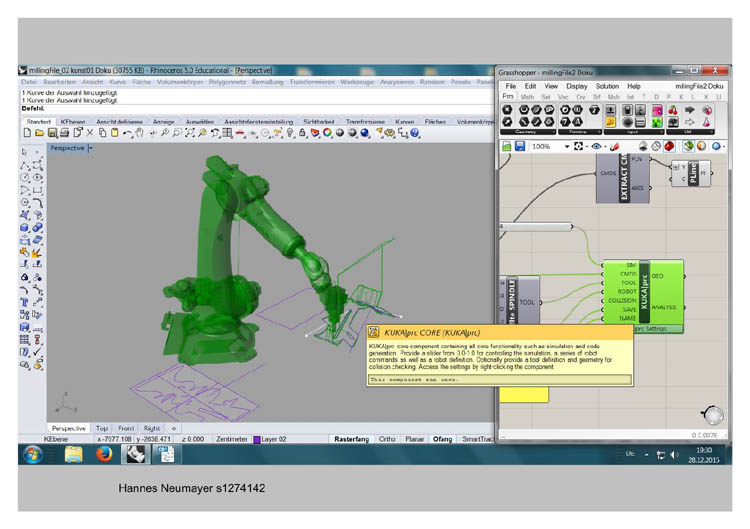The width and height of the screenshot is (750, 529).
Task: Expand the Geometry component panel in Grasshopper
Action: [526, 132]
